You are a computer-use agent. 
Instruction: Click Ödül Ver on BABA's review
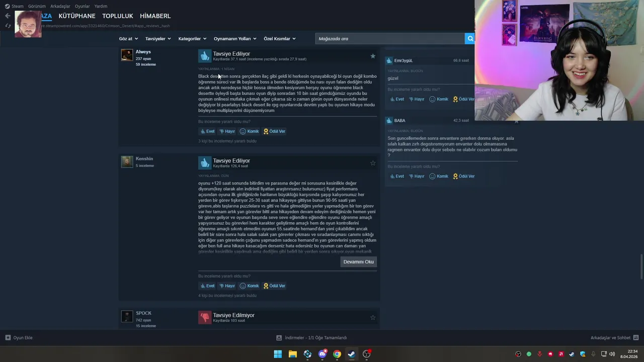pyautogui.click(x=463, y=176)
